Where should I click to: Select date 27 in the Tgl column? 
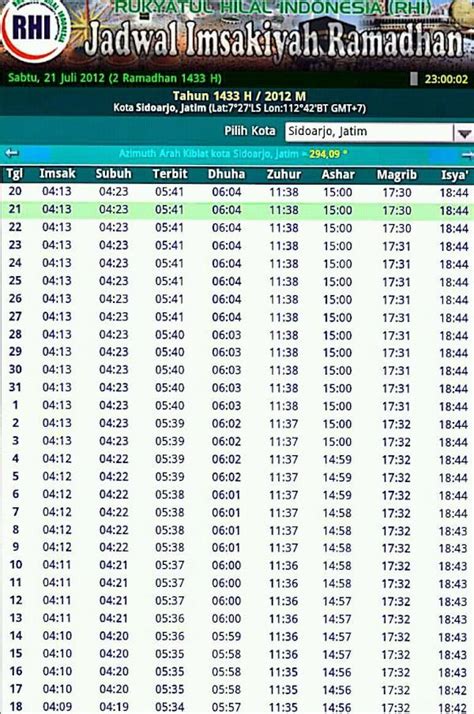(x=15, y=316)
